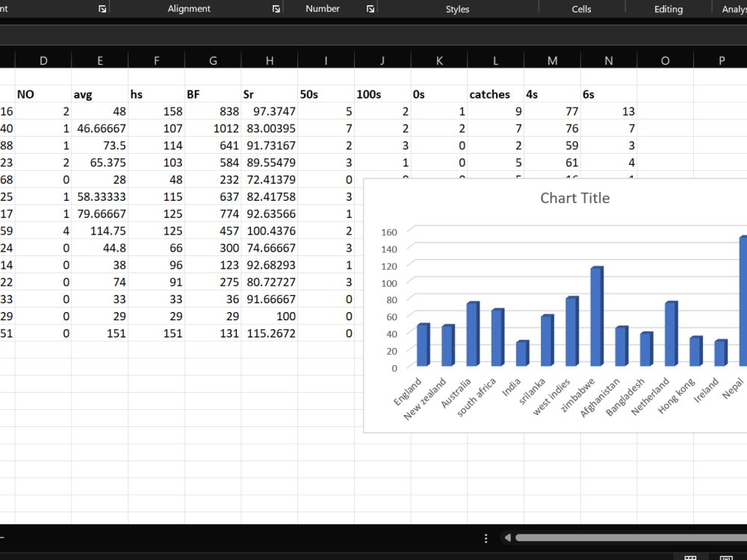Select the cell containing 158
The height and width of the screenshot is (560, 747).
click(x=156, y=111)
